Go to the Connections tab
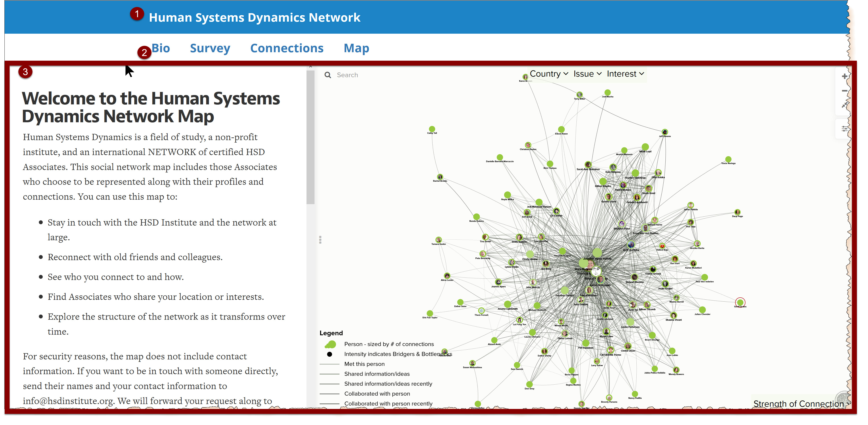 287,48
